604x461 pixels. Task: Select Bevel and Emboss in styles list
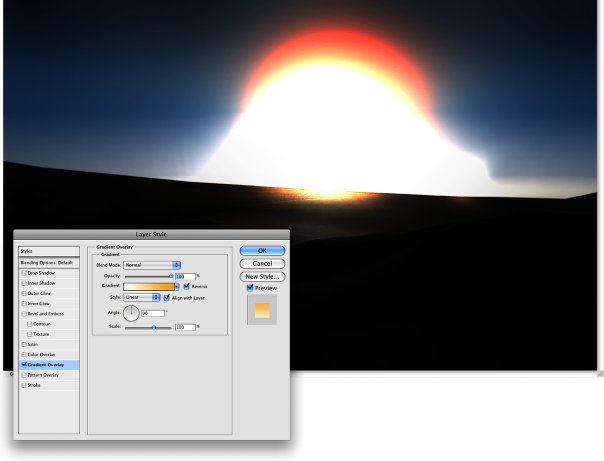pos(49,314)
